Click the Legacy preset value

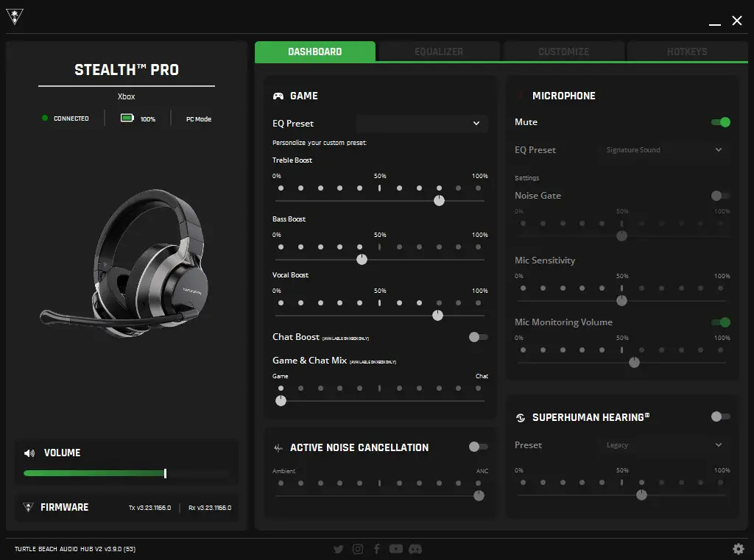[x=617, y=445]
